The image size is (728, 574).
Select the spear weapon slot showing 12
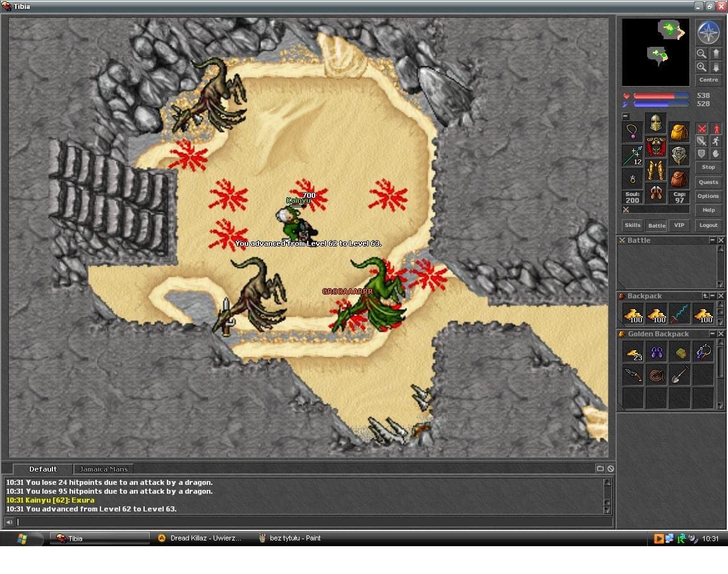pos(633,156)
